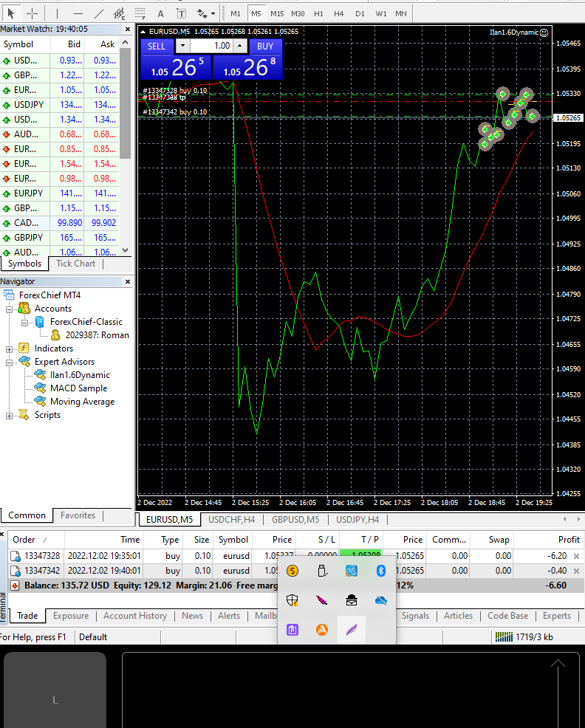This screenshot has height=728, width=585.
Task: Select the Horizontal line tool
Action: point(78,13)
